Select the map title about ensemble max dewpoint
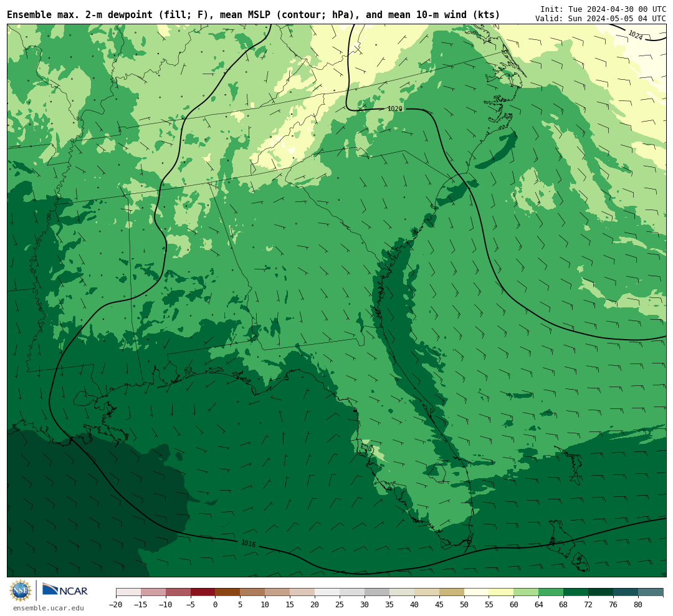This screenshot has width=673, height=616. (253, 14)
